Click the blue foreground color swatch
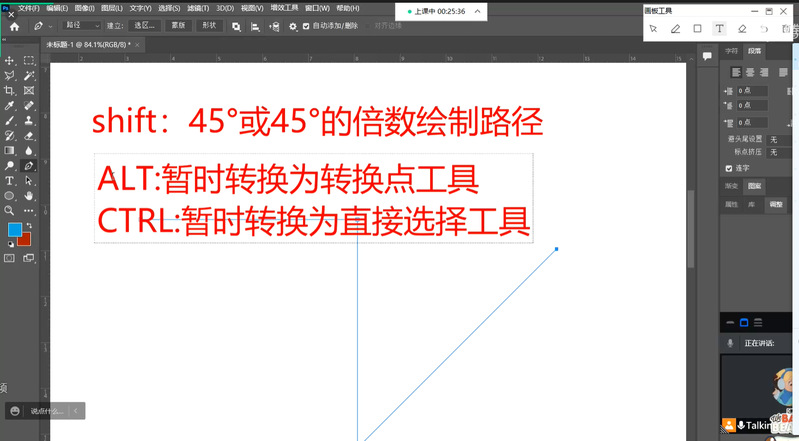The image size is (799, 441). [x=14, y=231]
